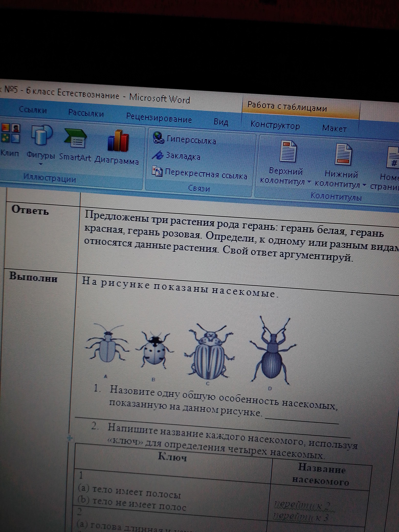Open the Рассылки ribbon tab
The image size is (399, 532).
tap(86, 113)
